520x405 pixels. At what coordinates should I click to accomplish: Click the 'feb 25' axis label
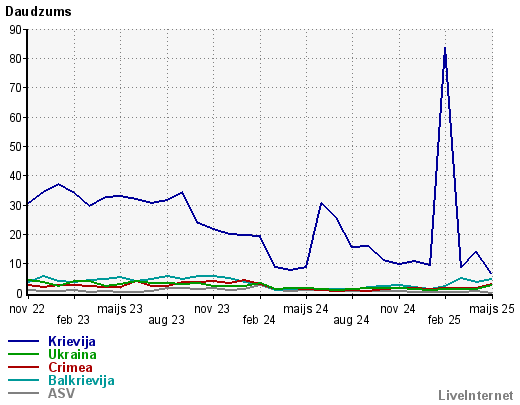tap(444, 320)
